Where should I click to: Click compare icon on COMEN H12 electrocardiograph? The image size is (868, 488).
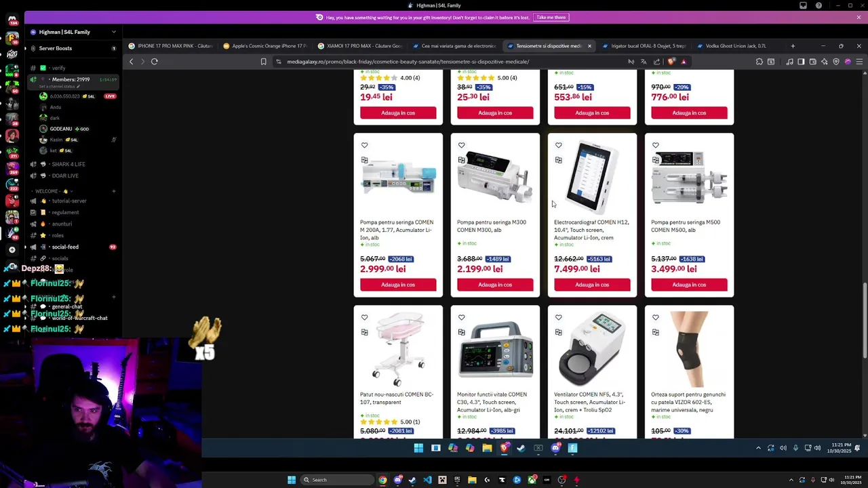pyautogui.click(x=558, y=160)
